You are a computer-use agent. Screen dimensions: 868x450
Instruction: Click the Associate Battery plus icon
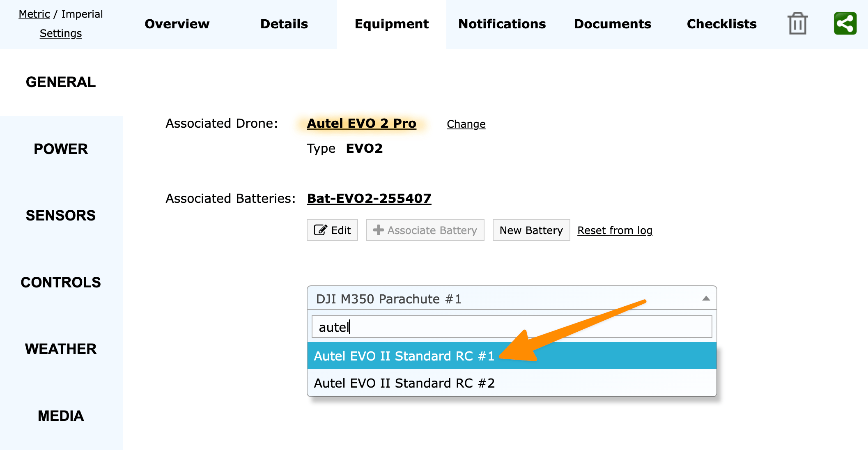click(378, 230)
